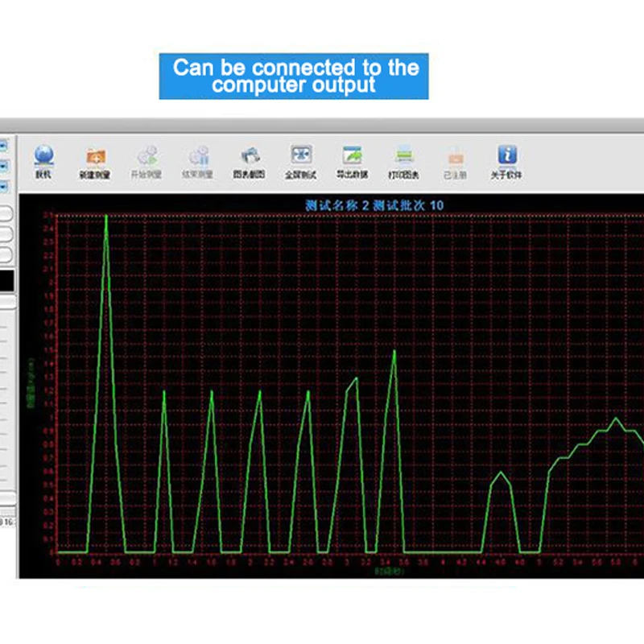
Task: Click the 时间(秒) x-axis label
Action: pos(383,571)
